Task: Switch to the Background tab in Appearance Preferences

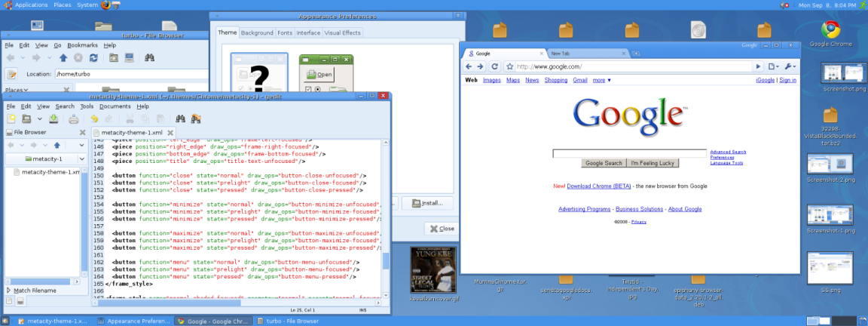Action: 257,32
